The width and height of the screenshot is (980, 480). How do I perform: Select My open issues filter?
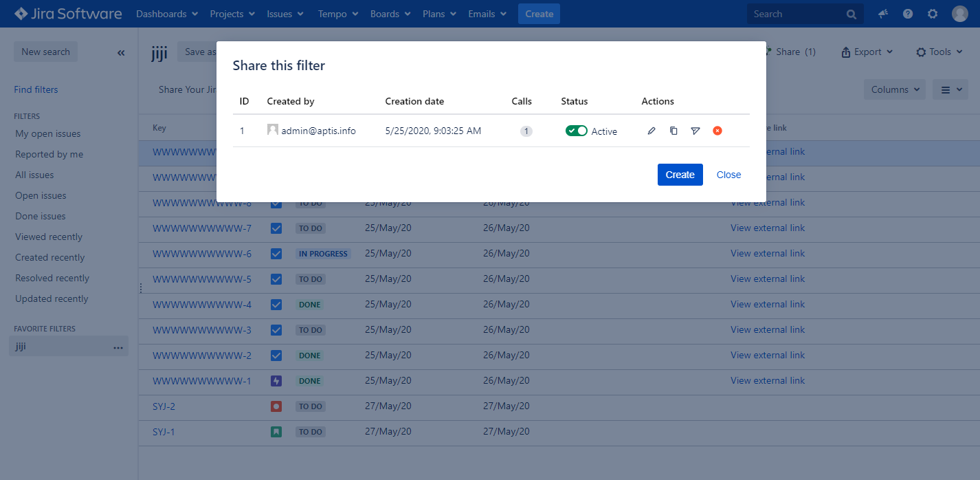point(48,134)
